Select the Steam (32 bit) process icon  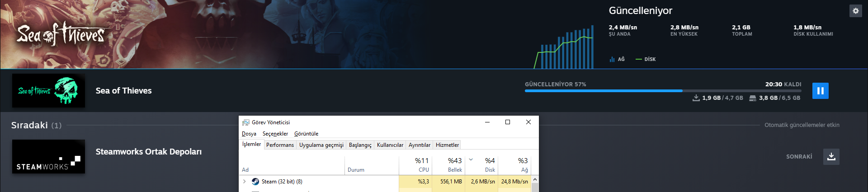[255, 182]
